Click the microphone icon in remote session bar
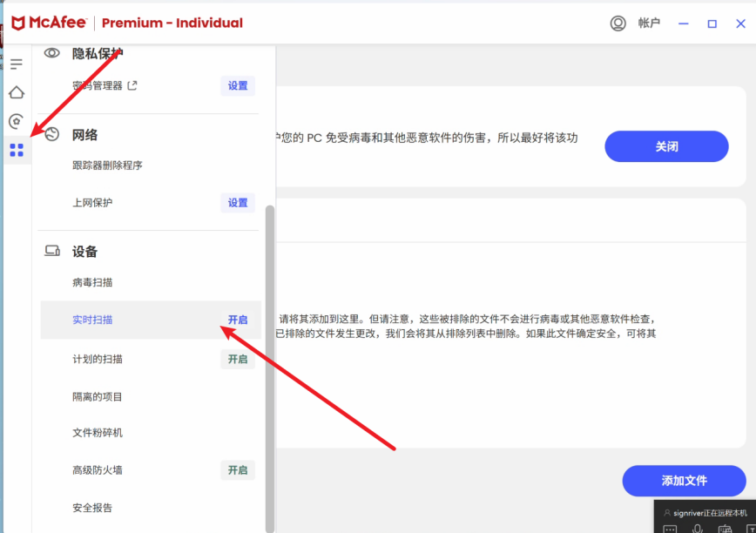 697,528
